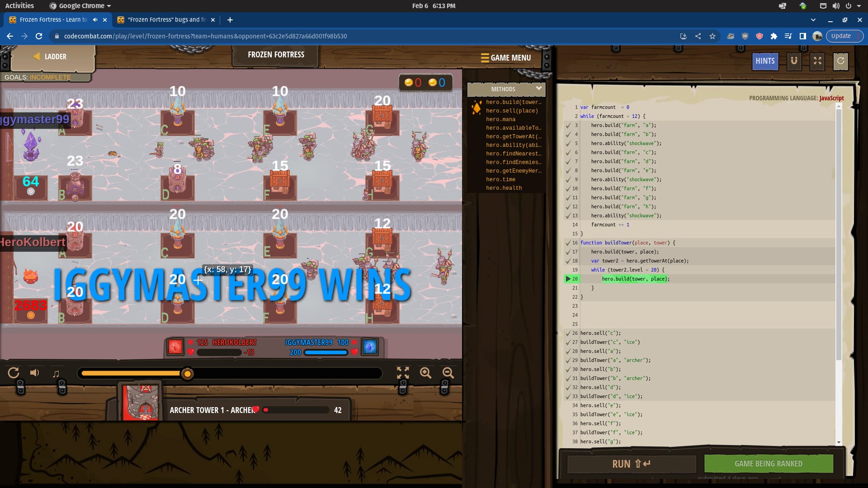The image size is (868, 488).
Task: Zoom in on the game map
Action: pyautogui.click(x=425, y=373)
